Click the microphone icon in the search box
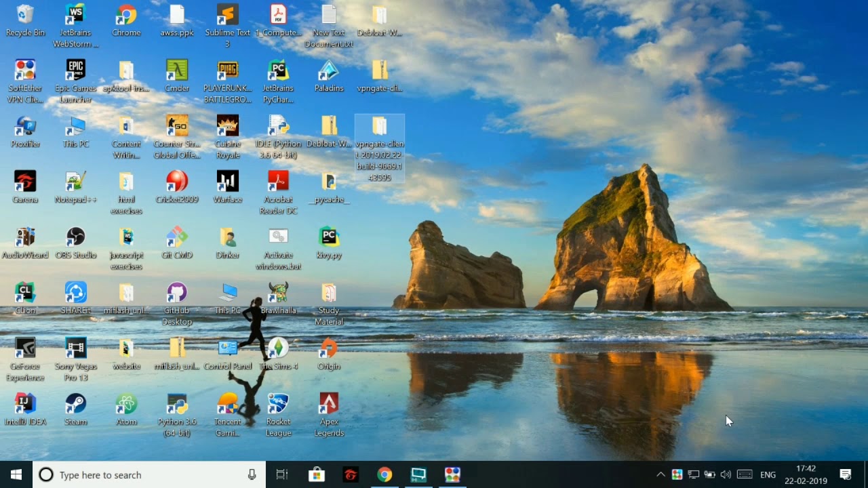Viewport: 868px width, 488px height. pyautogui.click(x=252, y=474)
